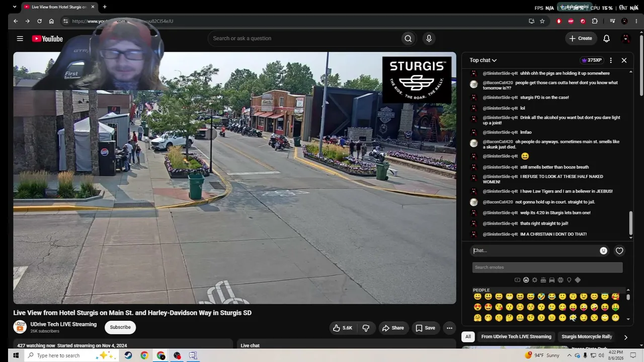Send a heart reaction in chat

[x=619, y=251]
